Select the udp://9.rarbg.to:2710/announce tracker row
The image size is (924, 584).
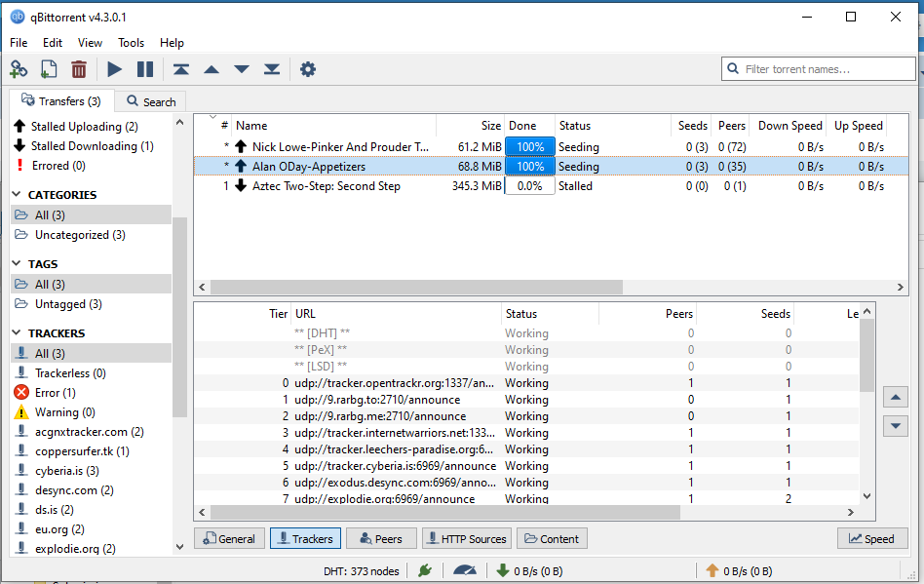point(526,400)
